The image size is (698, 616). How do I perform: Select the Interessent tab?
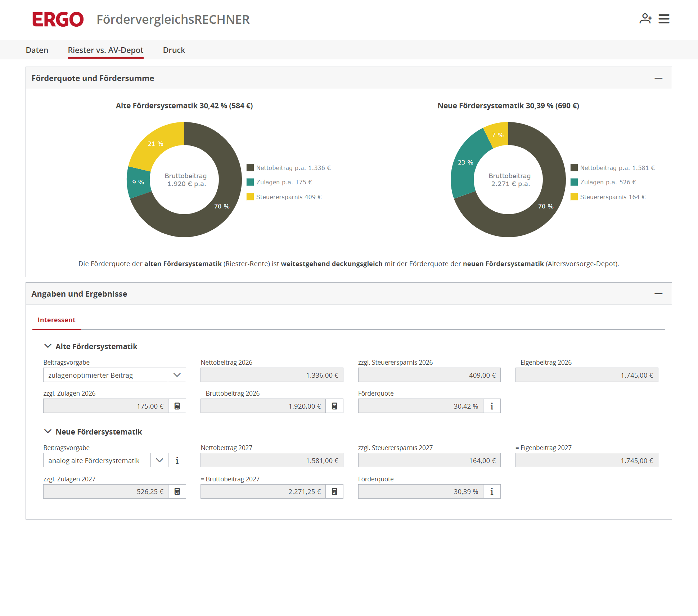(x=57, y=320)
